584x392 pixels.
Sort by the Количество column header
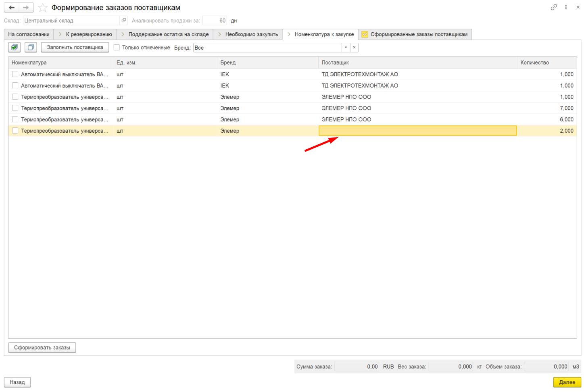click(547, 63)
